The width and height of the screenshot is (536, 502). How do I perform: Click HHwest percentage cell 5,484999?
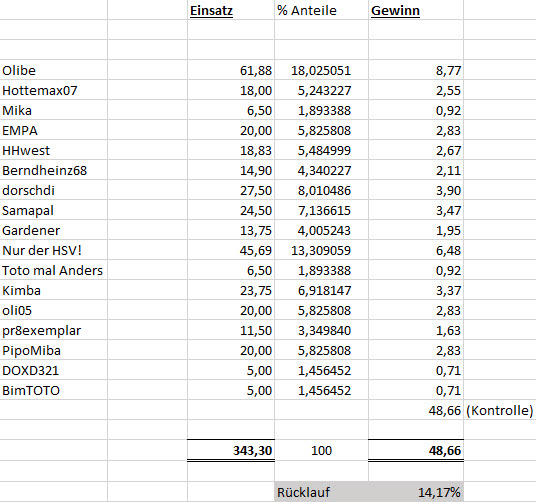pos(321,150)
